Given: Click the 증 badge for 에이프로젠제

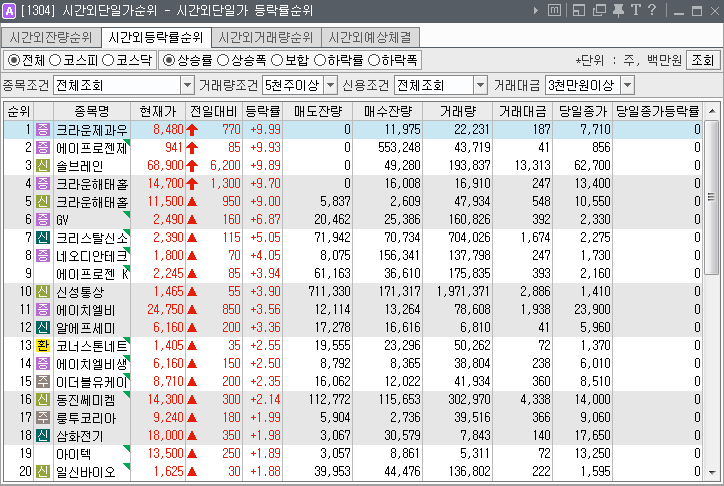Looking at the screenshot, I should point(43,148).
